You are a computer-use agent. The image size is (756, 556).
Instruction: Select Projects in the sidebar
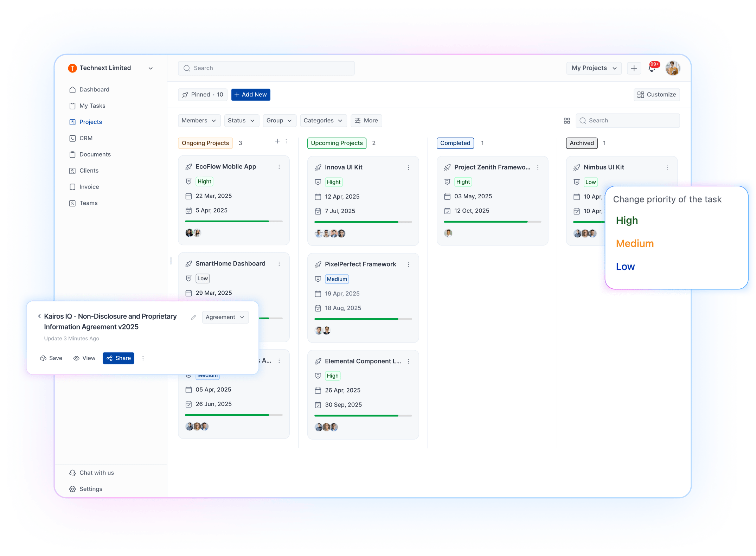[85, 122]
